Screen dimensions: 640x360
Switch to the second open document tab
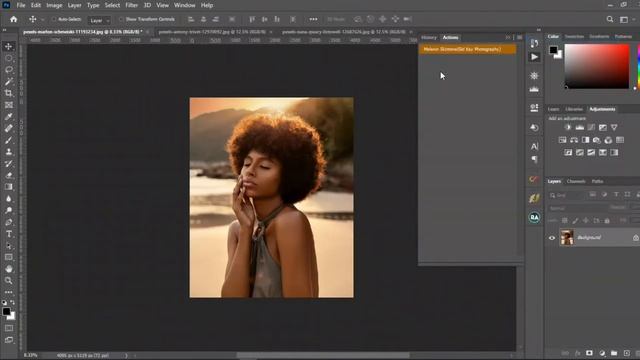pyautogui.click(x=212, y=31)
